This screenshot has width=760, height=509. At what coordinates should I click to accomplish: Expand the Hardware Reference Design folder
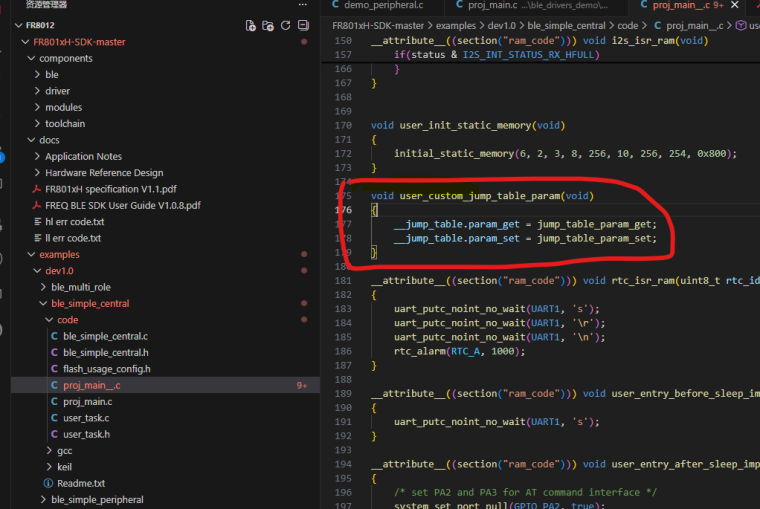click(103, 173)
